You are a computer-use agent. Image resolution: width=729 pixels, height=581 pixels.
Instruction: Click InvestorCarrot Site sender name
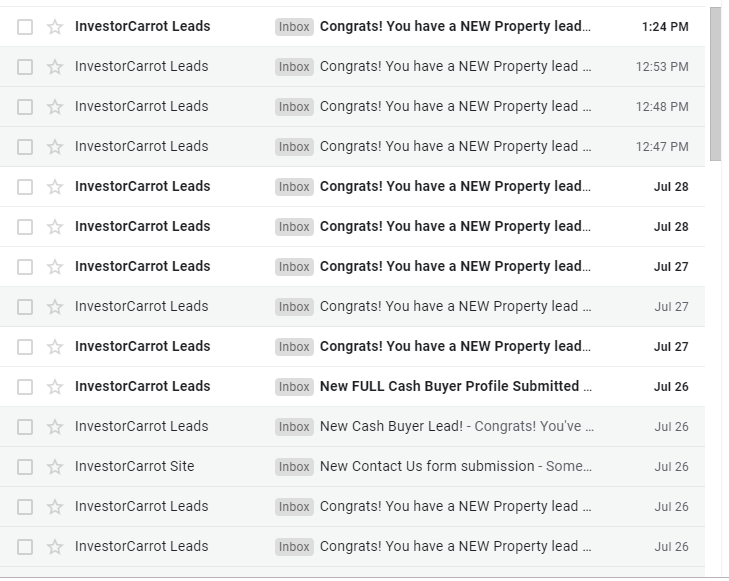[x=135, y=466]
